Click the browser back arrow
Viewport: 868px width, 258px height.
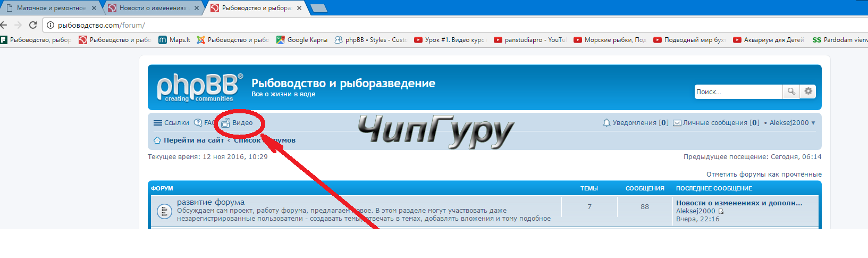point(4,25)
